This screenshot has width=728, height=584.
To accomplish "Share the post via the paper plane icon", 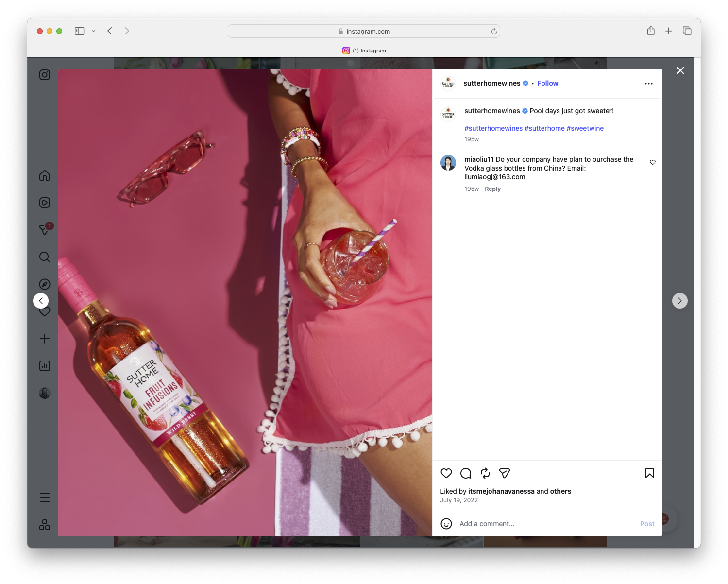I will [x=504, y=473].
